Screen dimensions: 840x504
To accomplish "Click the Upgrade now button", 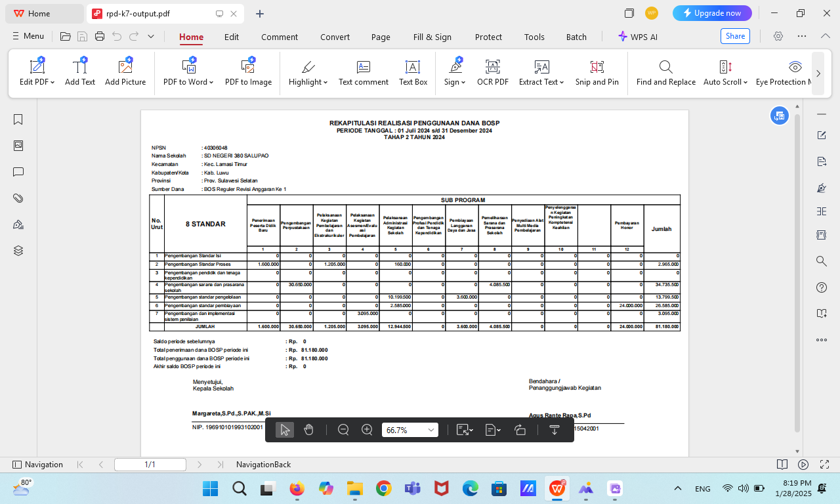I will (x=712, y=13).
